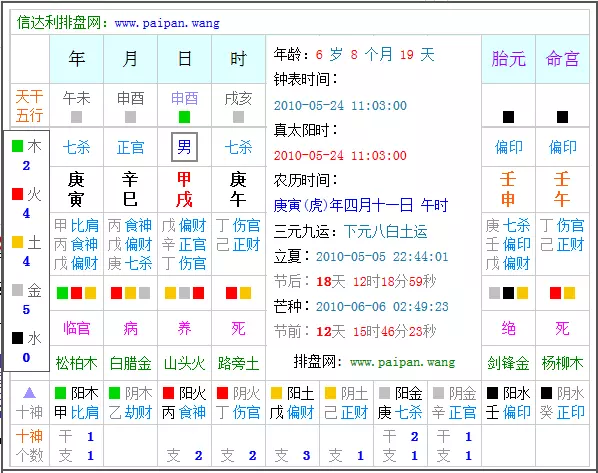
Task: Click the 芒种 date 2010-06-06 02:49:23
Action: coord(382,306)
